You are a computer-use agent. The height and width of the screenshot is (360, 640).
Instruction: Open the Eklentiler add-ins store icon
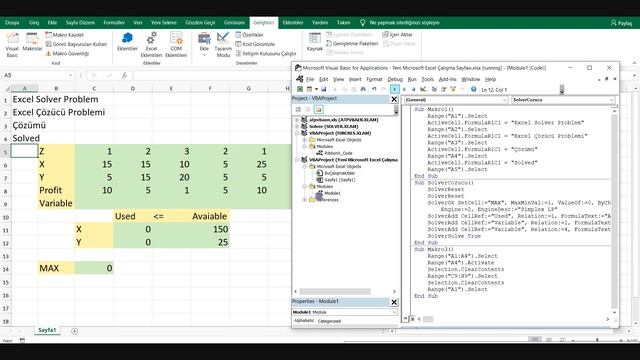point(127,42)
